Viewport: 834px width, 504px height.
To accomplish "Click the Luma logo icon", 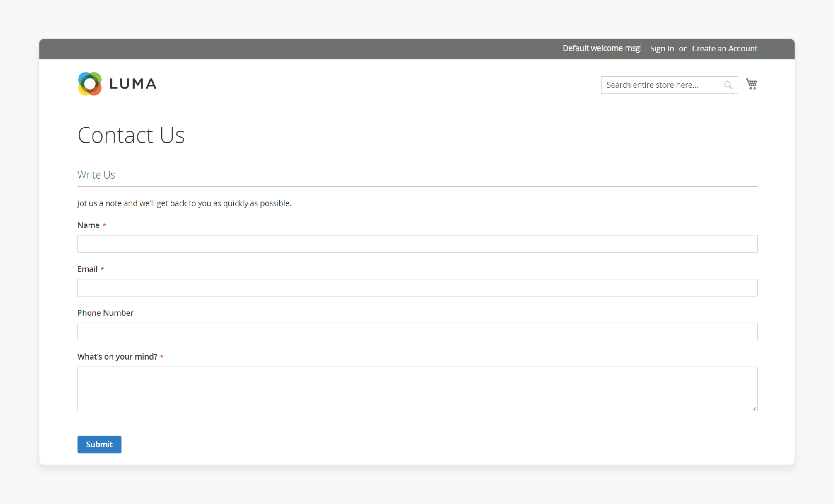I will (x=90, y=84).
